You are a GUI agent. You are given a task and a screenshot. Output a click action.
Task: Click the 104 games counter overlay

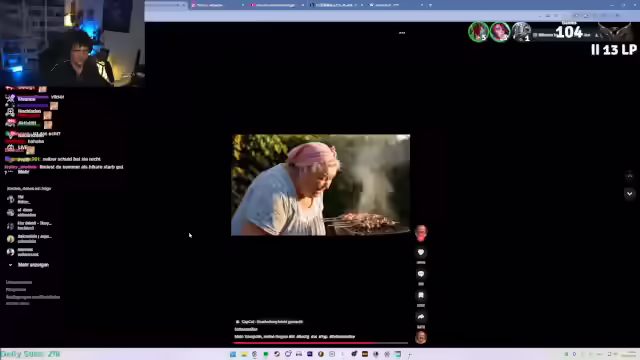point(569,32)
